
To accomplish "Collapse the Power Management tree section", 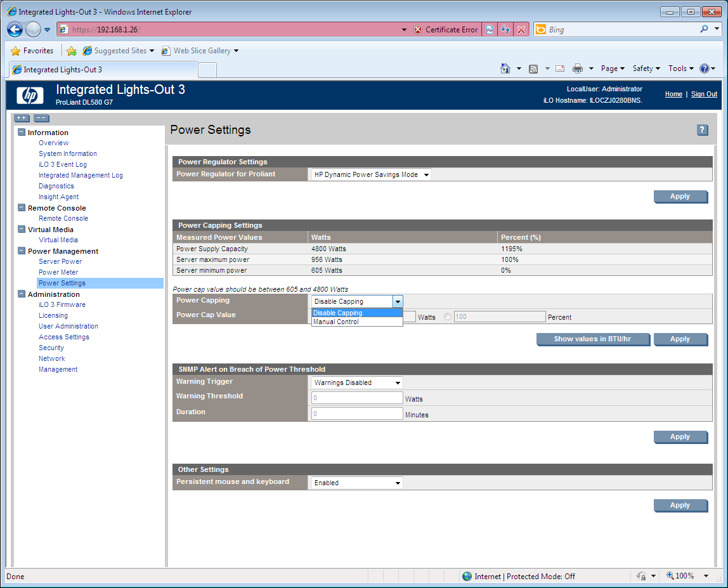I will [x=22, y=251].
